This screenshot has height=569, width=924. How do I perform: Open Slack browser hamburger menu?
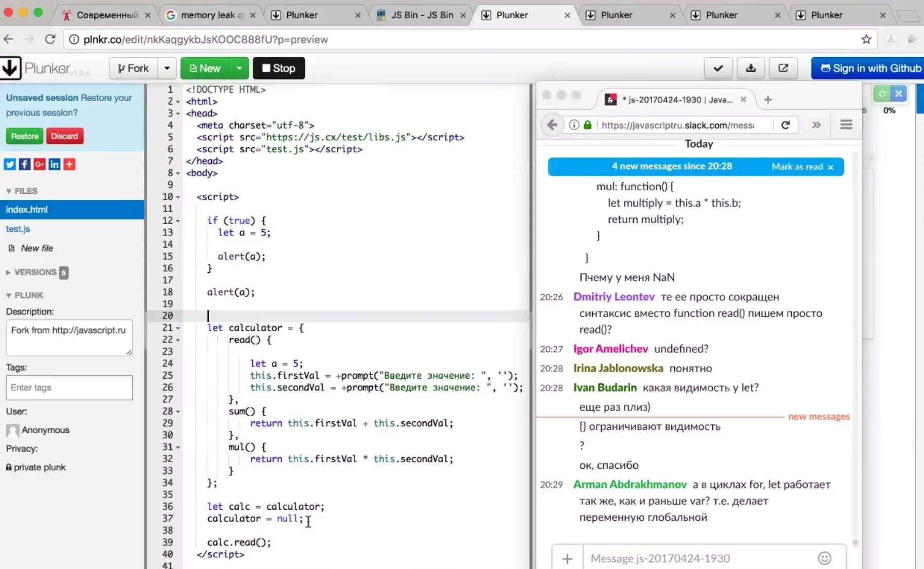(x=846, y=125)
